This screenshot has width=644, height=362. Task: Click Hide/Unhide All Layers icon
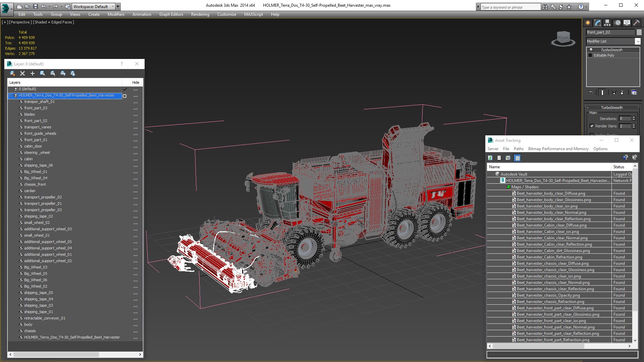pos(63,73)
